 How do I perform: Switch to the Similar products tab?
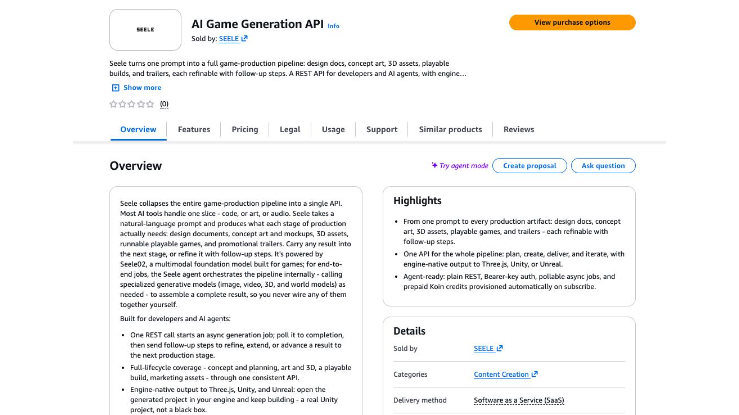(451, 130)
